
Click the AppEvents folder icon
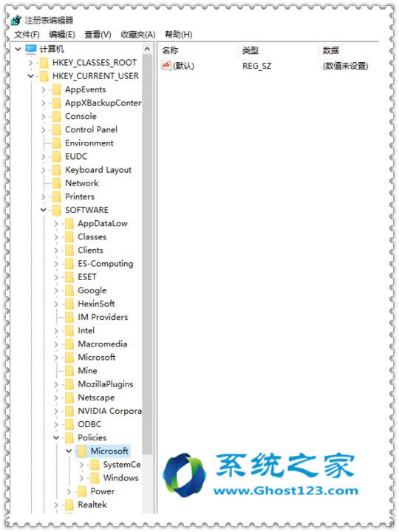point(57,89)
